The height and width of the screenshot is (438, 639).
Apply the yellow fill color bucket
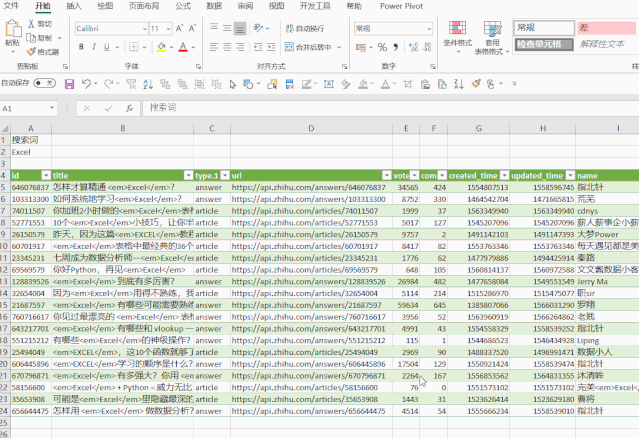point(161,47)
